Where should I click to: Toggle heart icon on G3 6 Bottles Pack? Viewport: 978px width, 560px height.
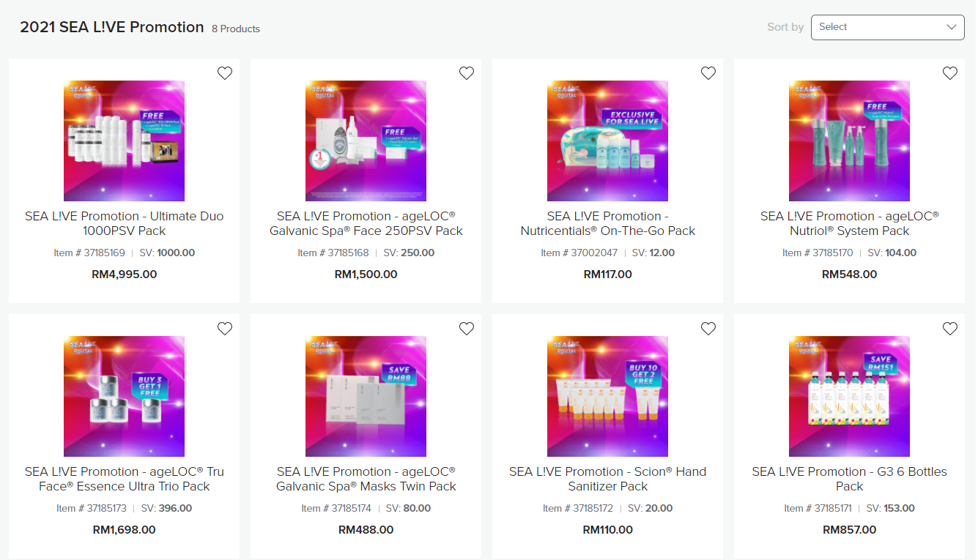tap(950, 329)
